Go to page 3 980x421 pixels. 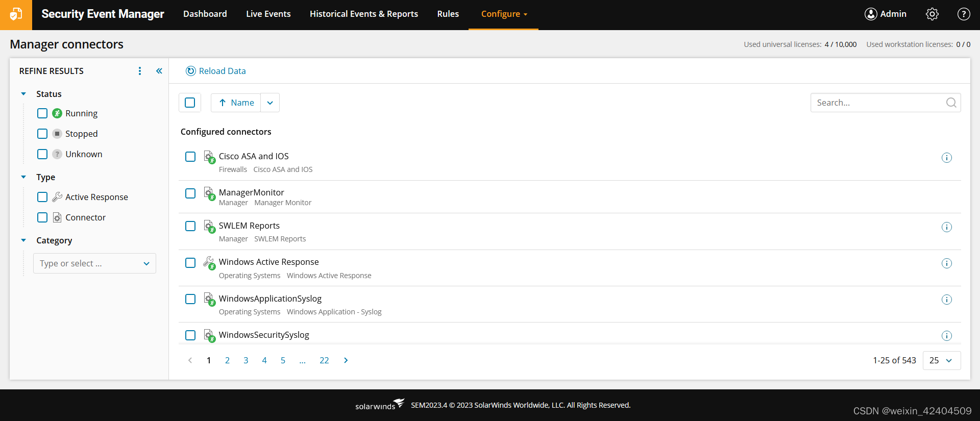[246, 360]
